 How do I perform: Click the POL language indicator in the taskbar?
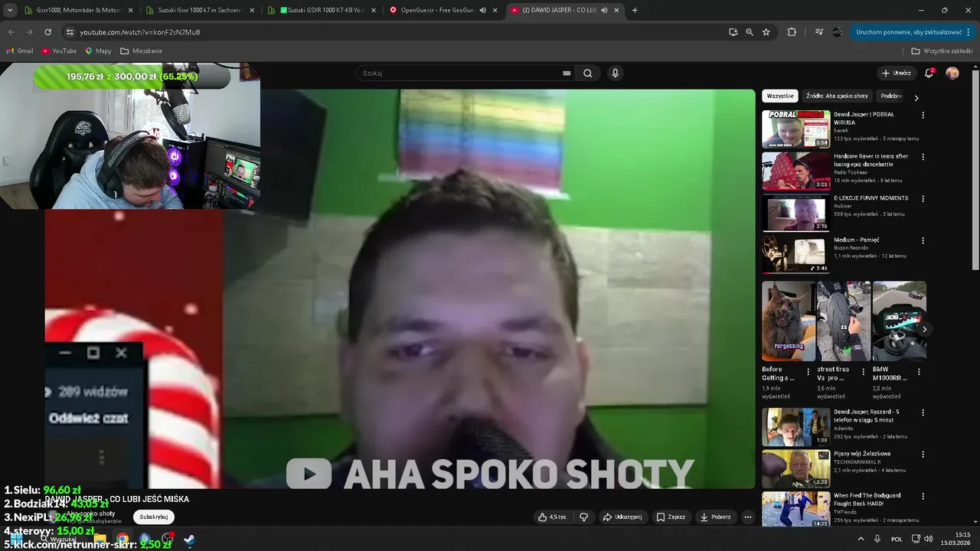coord(897,540)
